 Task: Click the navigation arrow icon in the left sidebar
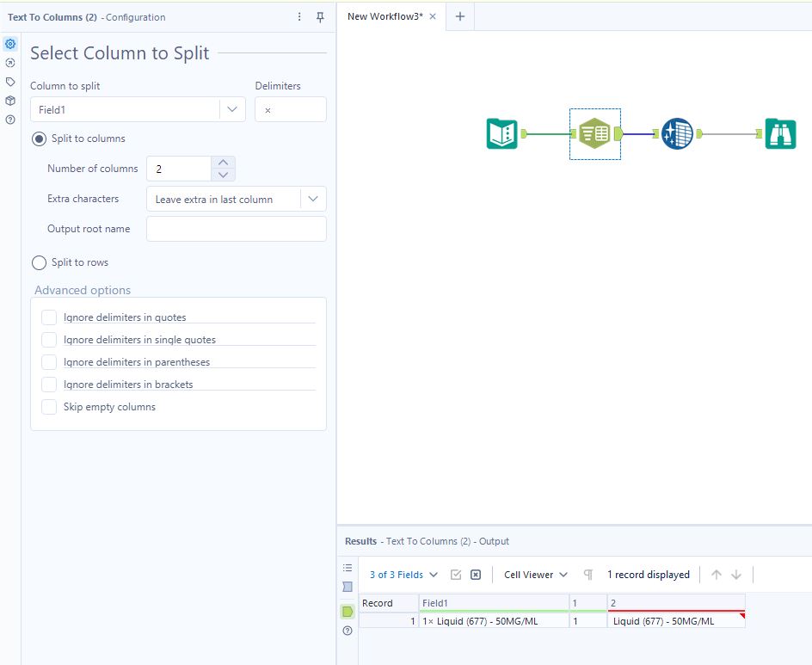10,63
